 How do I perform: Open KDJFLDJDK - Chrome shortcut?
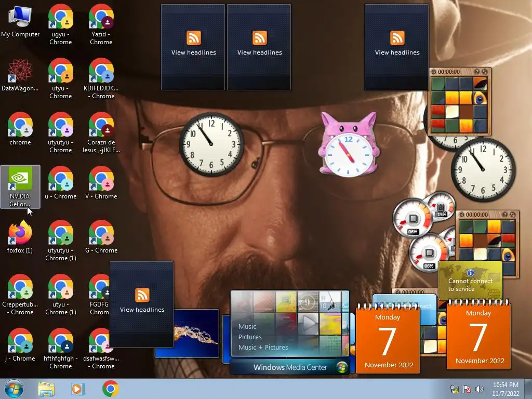[101, 79]
